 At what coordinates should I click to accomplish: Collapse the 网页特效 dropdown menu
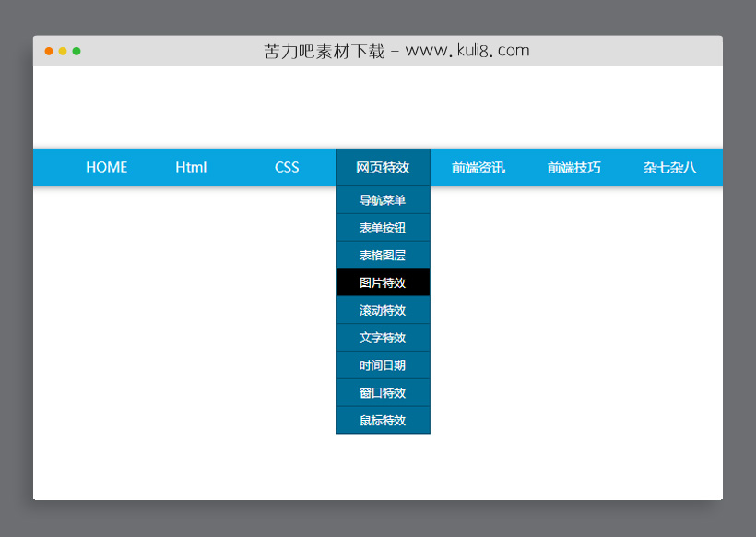coord(383,167)
